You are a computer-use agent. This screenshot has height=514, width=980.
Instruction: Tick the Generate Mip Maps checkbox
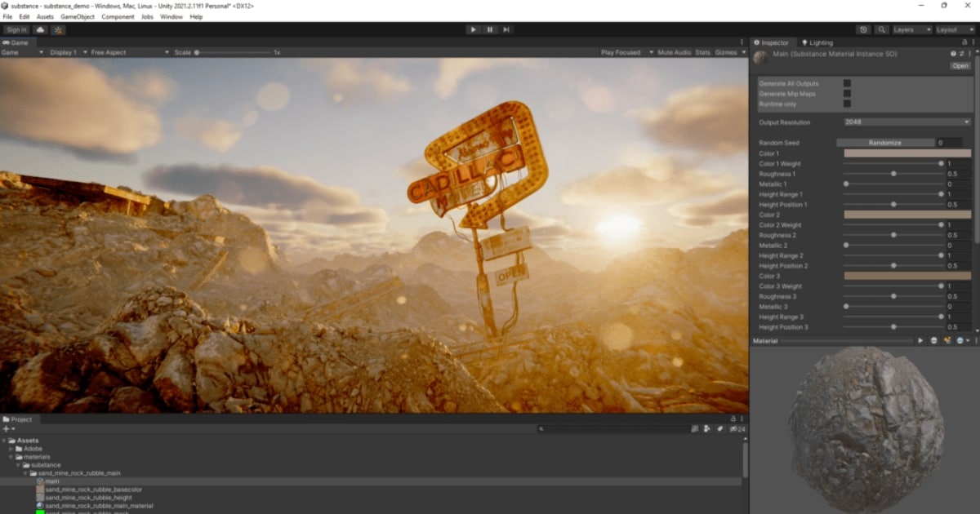tap(847, 94)
